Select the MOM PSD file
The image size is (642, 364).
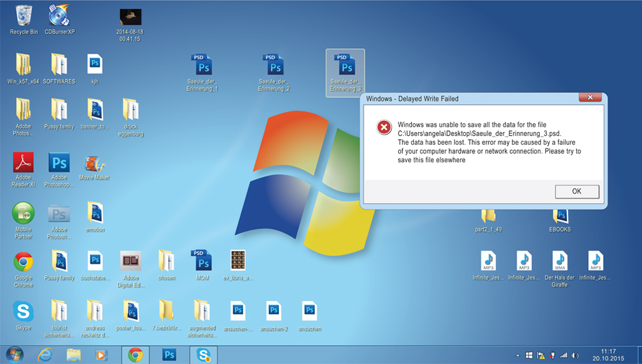pos(203,266)
